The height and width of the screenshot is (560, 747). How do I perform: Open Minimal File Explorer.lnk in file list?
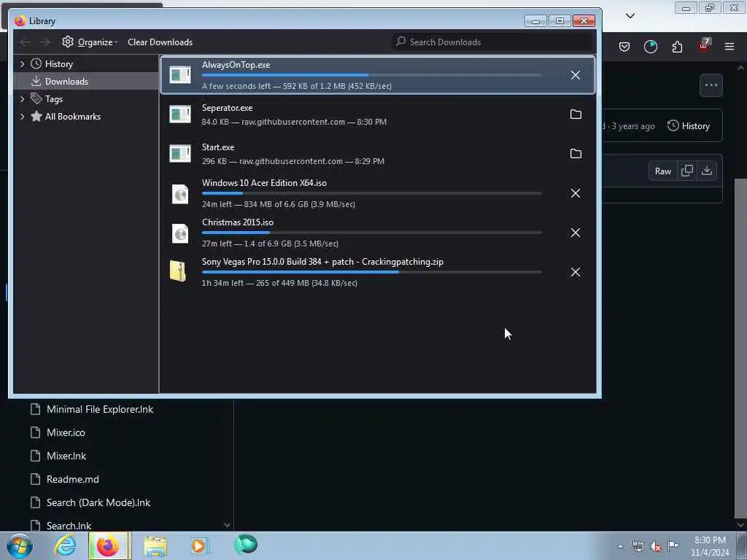click(x=99, y=409)
